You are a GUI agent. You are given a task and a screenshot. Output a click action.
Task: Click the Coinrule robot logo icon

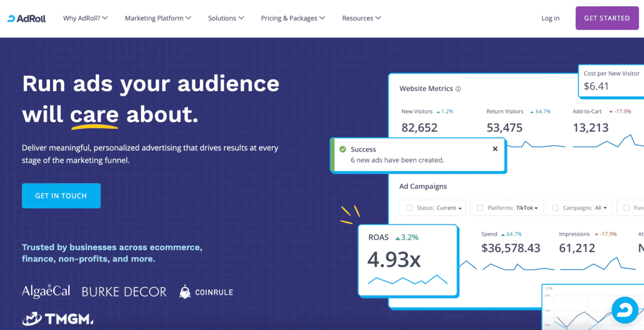point(185,292)
